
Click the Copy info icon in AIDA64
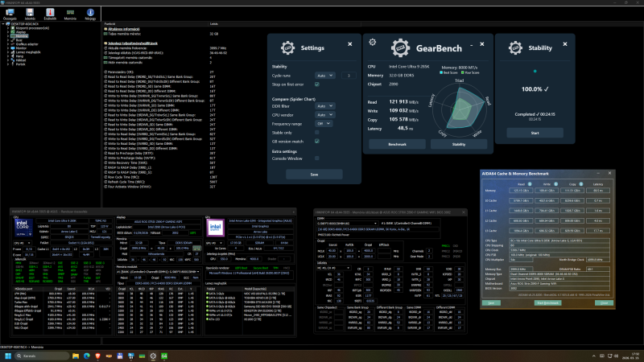coord(580,184)
